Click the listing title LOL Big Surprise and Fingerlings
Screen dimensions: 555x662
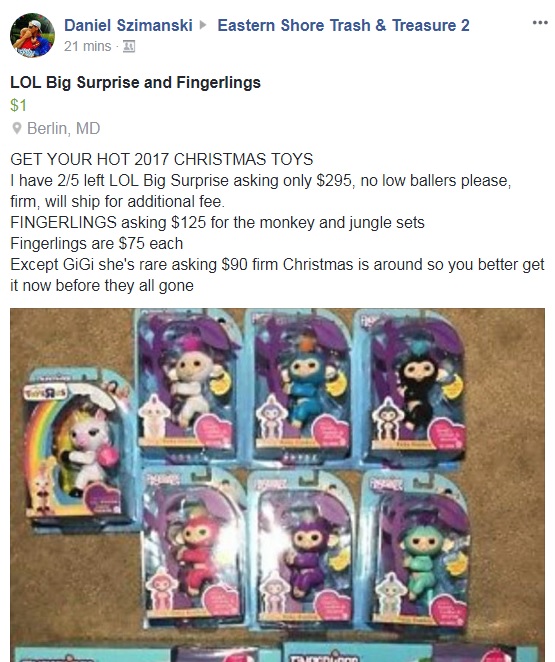135,82
